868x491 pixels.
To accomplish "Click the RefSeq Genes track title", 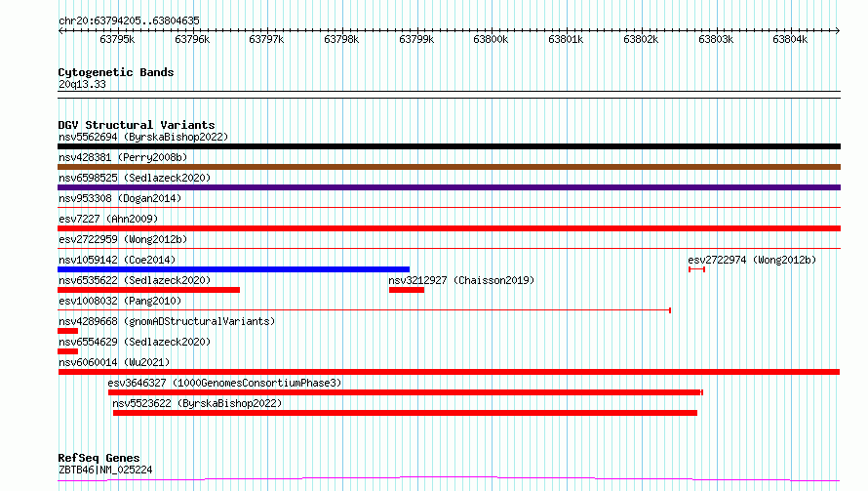I will click(99, 459).
